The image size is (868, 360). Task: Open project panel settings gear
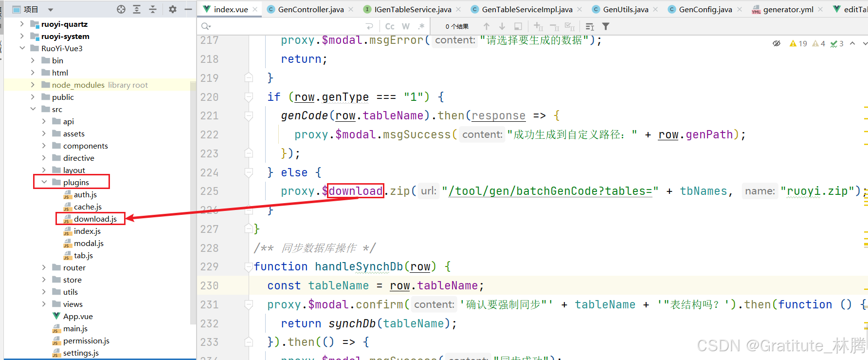172,9
